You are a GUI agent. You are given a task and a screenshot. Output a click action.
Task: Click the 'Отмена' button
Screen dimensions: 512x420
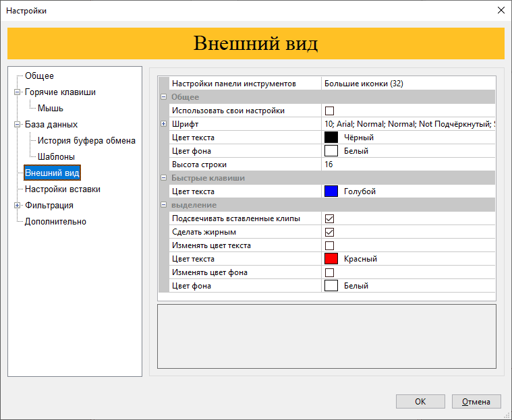(476, 402)
